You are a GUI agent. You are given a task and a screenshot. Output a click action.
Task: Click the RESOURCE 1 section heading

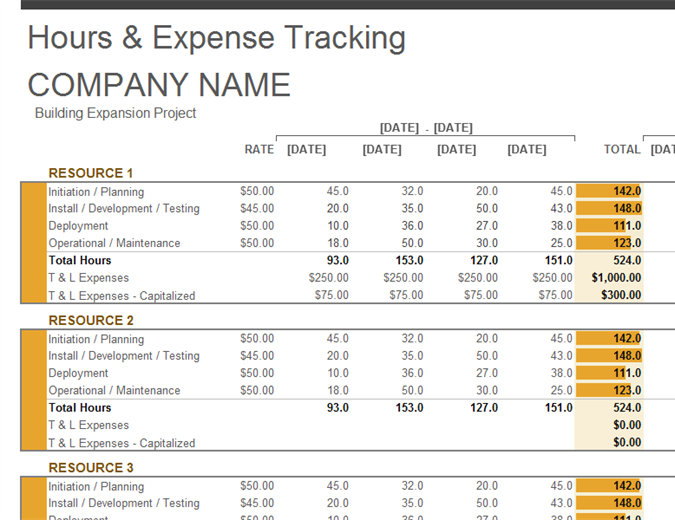[91, 173]
